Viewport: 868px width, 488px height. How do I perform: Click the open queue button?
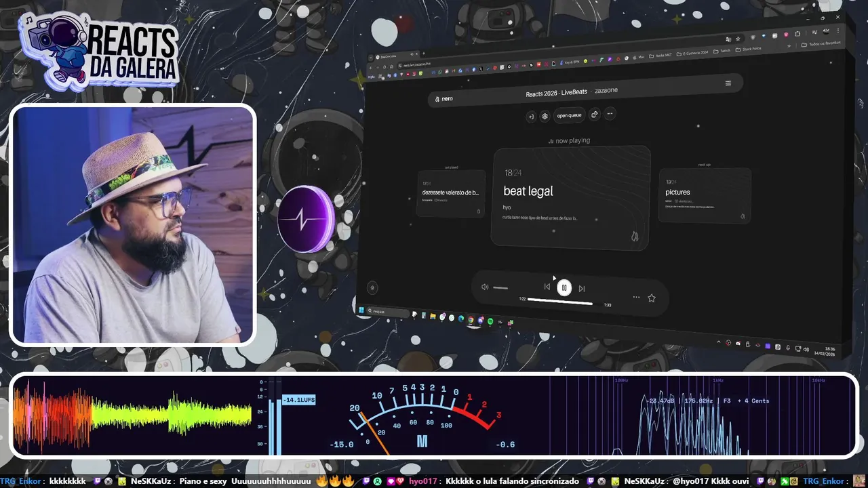click(x=569, y=115)
